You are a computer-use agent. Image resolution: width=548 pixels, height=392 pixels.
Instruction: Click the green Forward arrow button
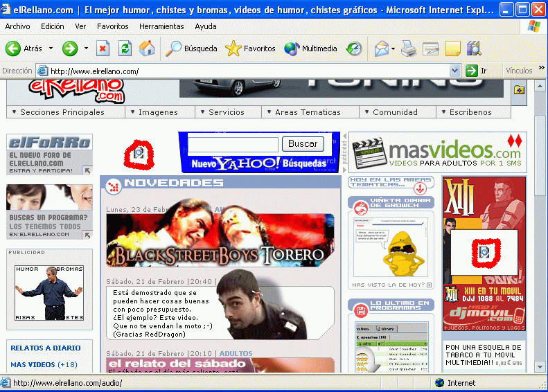(x=70, y=48)
